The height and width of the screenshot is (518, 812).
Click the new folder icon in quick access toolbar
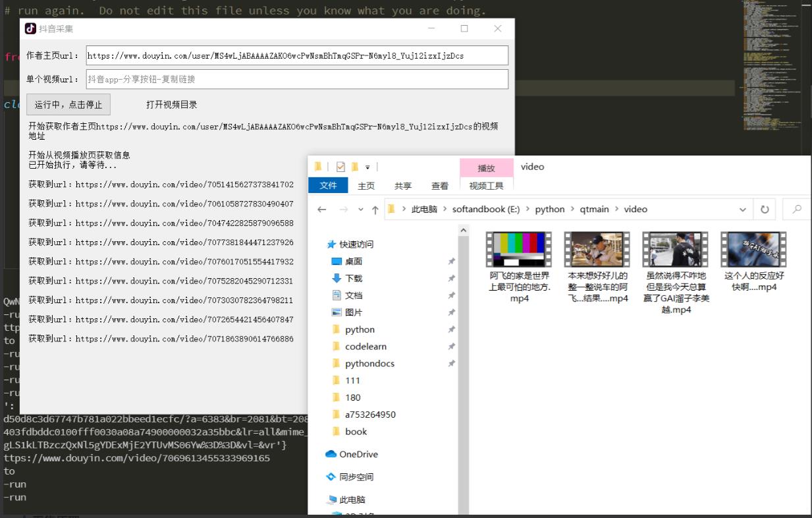[355, 167]
